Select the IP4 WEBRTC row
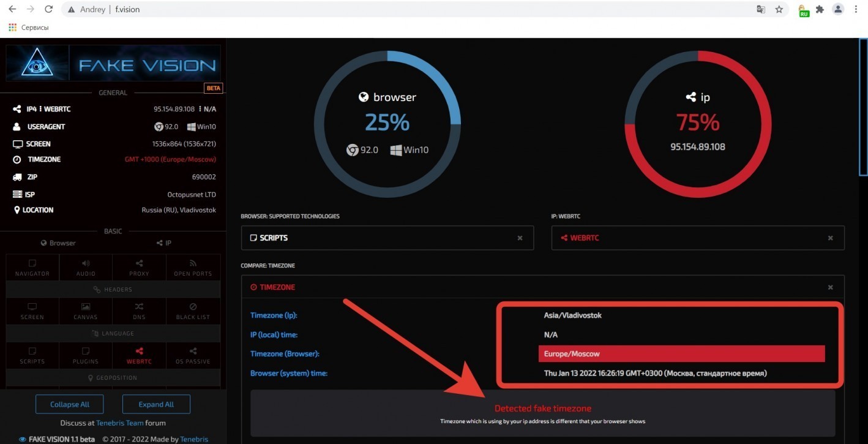 114,109
